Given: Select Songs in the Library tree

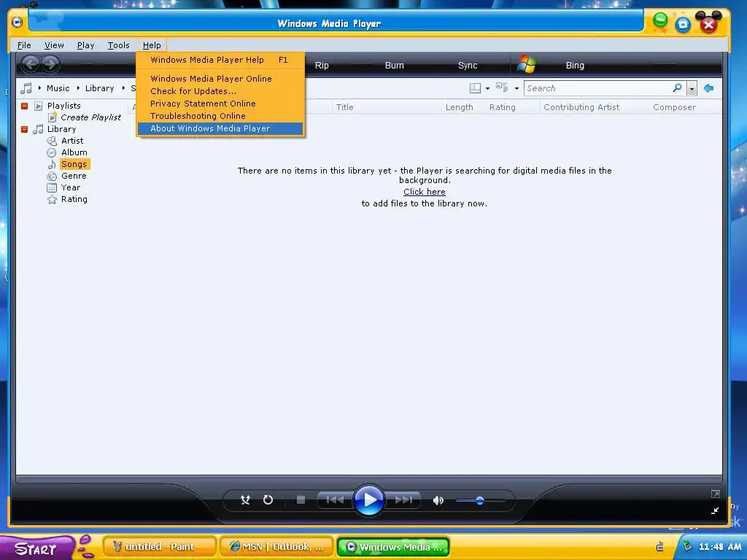Looking at the screenshot, I should click(74, 164).
